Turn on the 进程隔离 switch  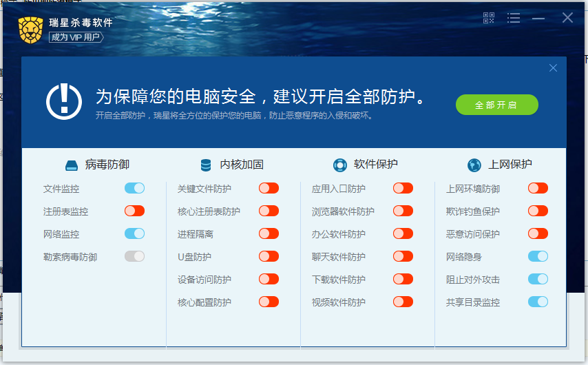[269, 233]
